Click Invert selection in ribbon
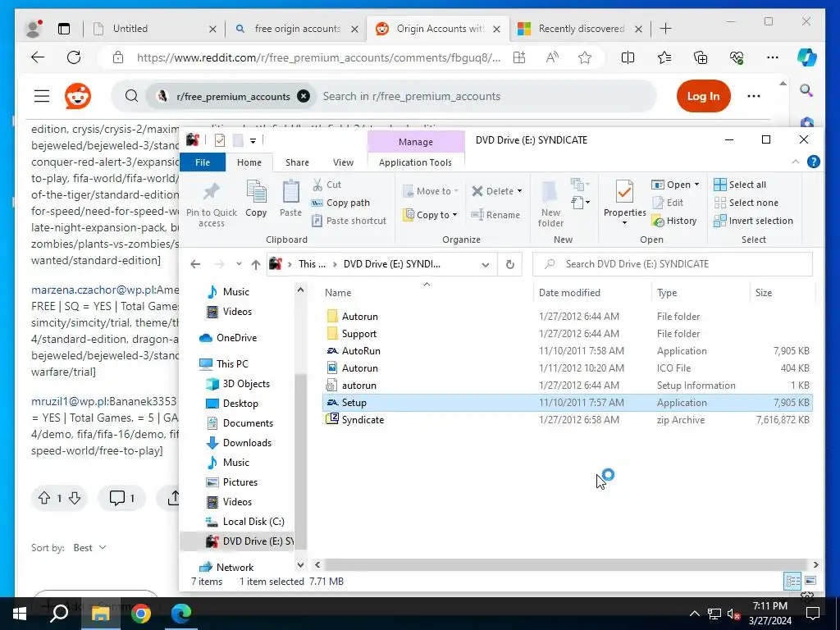Viewport: 840px width, 630px height. [x=753, y=221]
